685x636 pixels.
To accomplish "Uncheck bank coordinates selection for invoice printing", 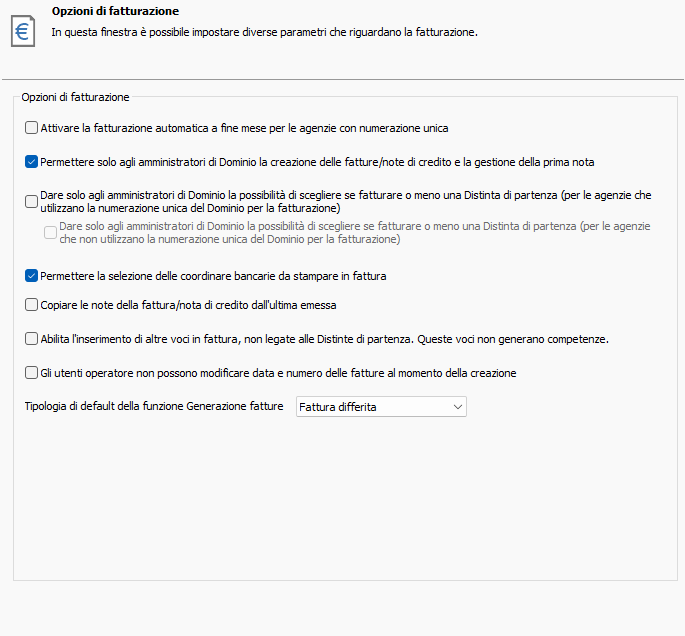I will (x=31, y=276).
